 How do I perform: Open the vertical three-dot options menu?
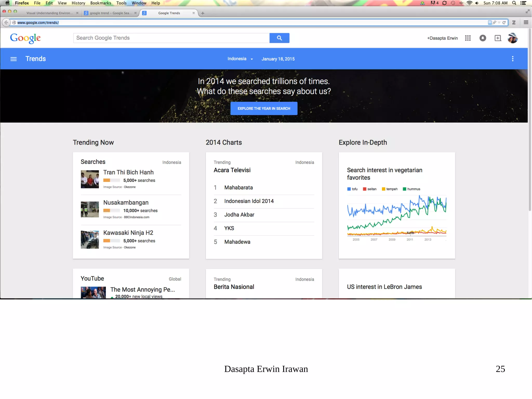pyautogui.click(x=513, y=59)
